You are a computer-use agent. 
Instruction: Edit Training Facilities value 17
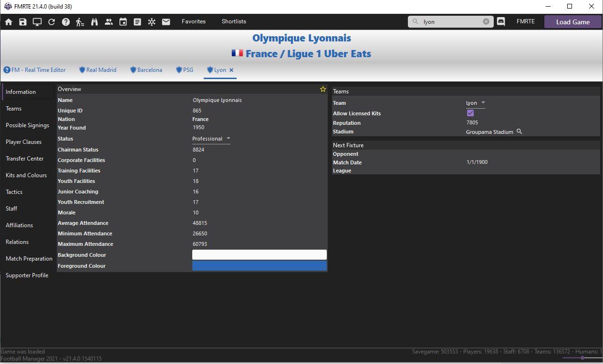point(196,171)
